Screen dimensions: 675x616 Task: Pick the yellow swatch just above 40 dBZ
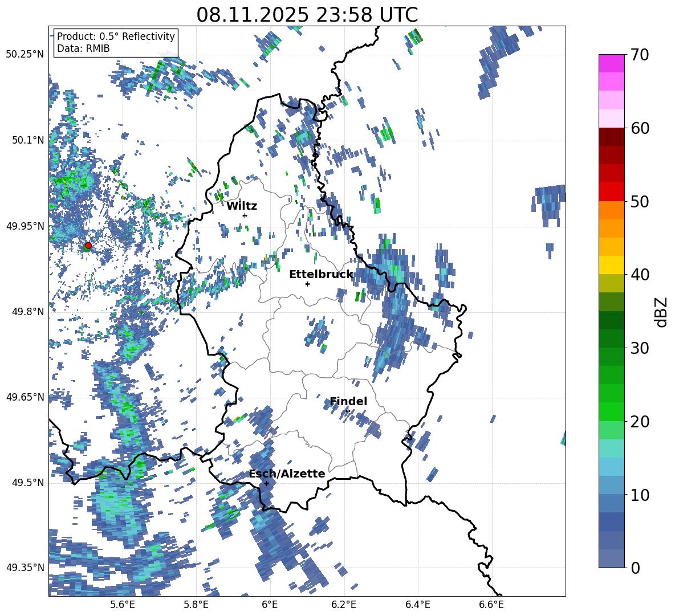611,265
